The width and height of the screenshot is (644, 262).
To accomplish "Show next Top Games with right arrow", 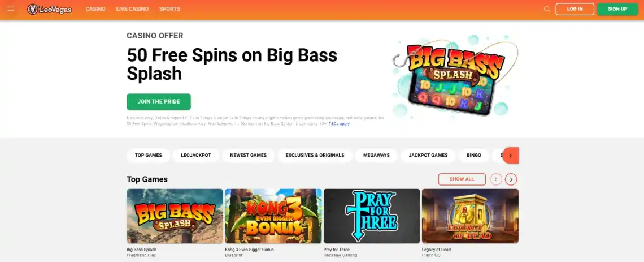I will pos(511,179).
